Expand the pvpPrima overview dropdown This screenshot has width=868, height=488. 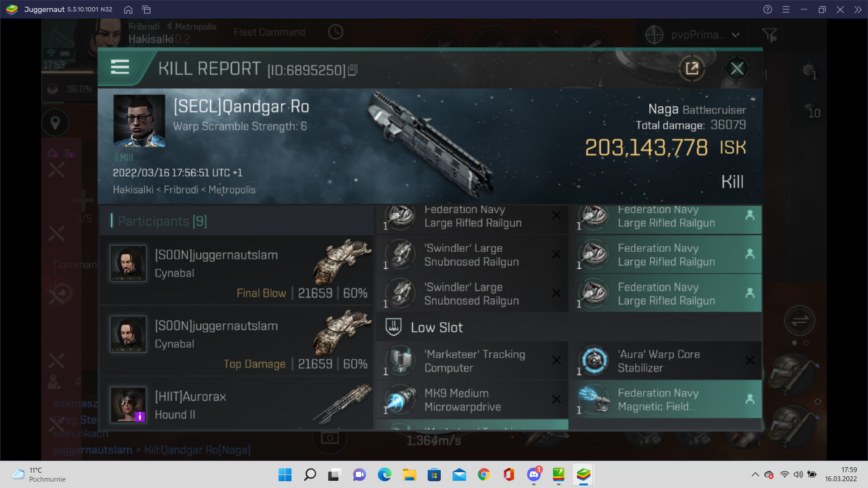tap(736, 35)
